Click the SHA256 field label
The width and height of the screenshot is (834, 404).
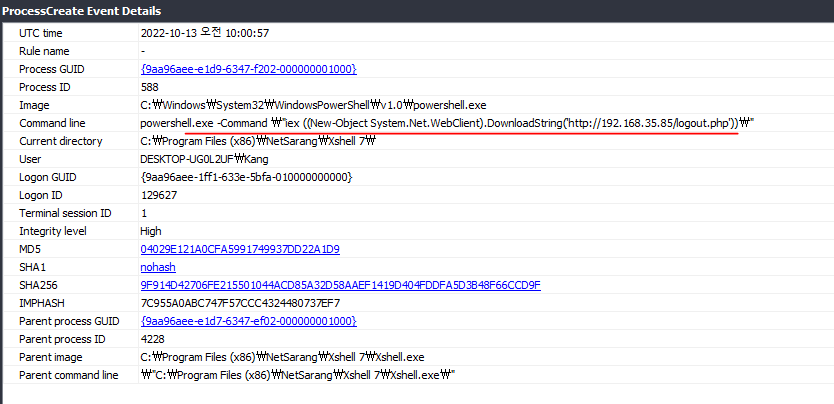(38, 285)
